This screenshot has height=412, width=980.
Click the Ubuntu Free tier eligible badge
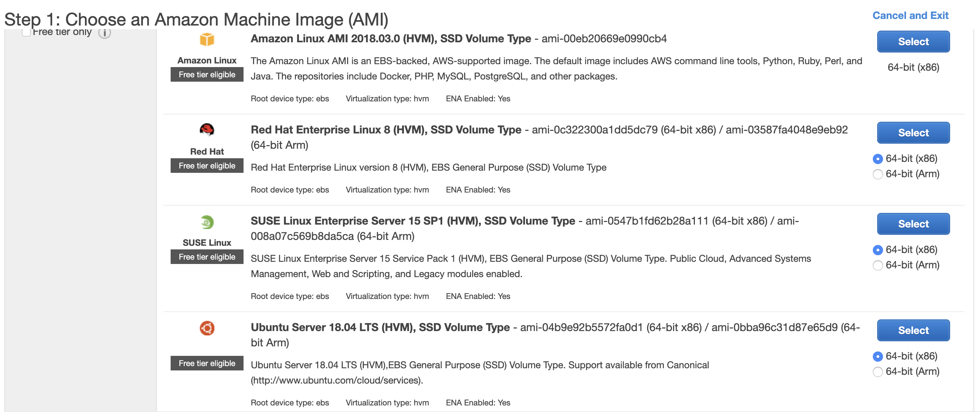207,364
